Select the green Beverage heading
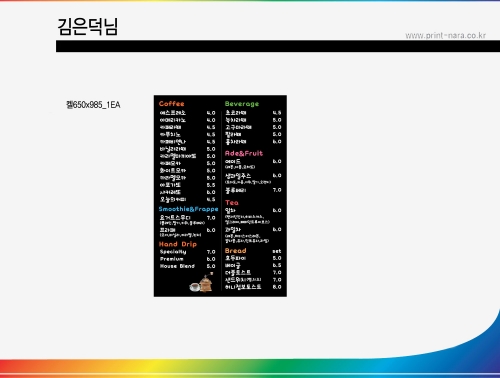The width and height of the screenshot is (500, 378). click(x=242, y=104)
